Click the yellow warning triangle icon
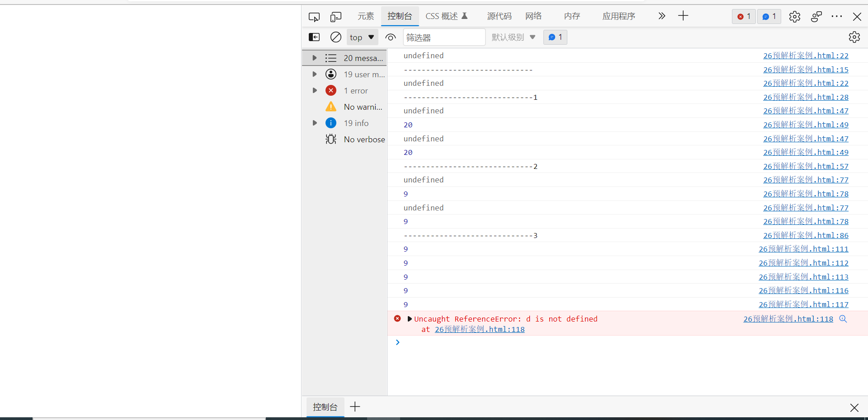Image resolution: width=868 pixels, height=420 pixels. point(331,107)
